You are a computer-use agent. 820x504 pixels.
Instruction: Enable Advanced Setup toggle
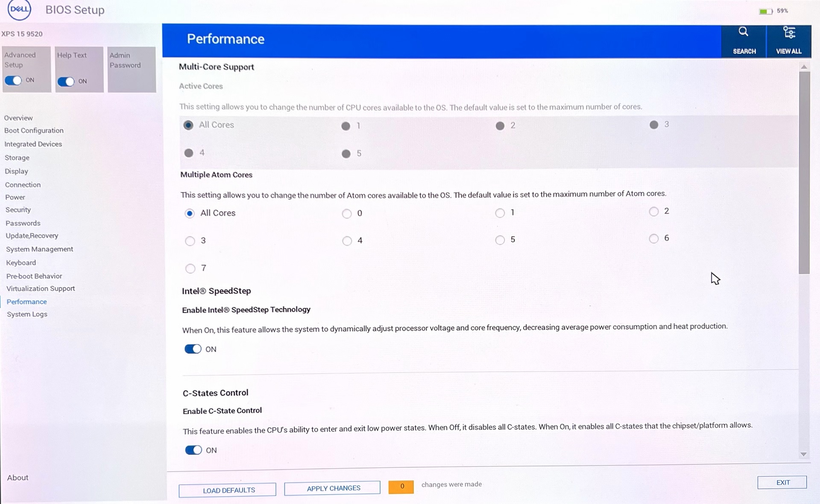pos(14,80)
